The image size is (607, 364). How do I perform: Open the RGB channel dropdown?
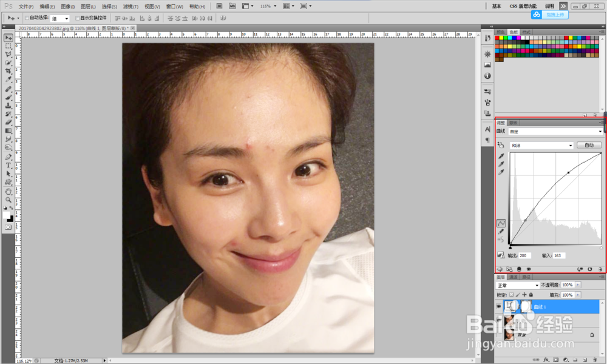click(541, 146)
